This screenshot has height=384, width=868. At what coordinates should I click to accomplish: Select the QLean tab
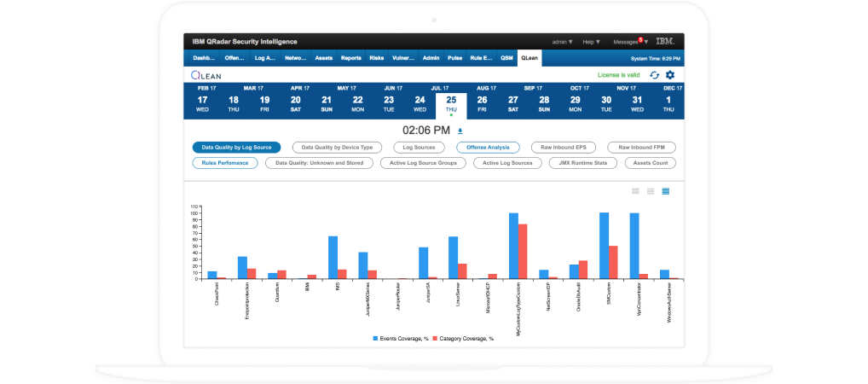point(529,58)
